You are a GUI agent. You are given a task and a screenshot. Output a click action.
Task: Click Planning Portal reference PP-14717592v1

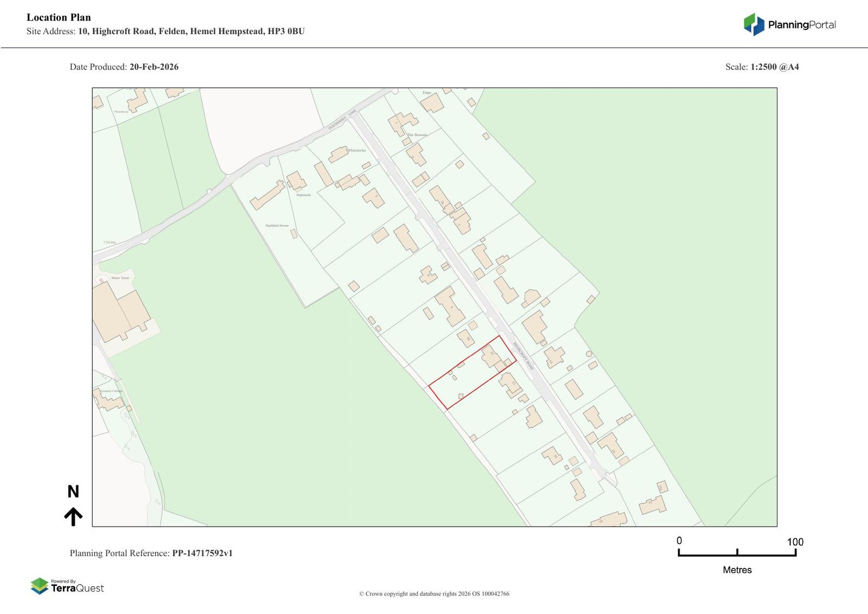(151, 553)
